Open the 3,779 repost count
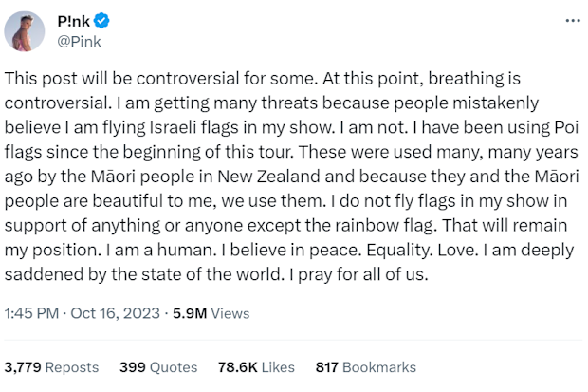 point(23,367)
